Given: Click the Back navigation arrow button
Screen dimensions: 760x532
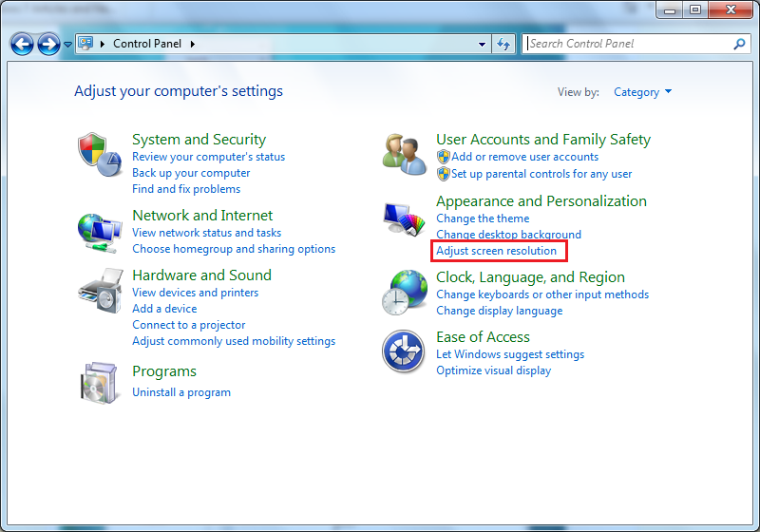Looking at the screenshot, I should [x=22, y=44].
